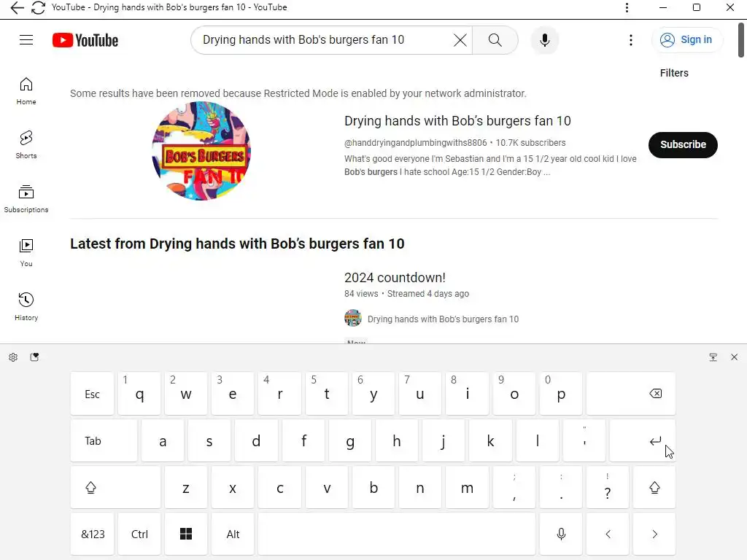The height and width of the screenshot is (560, 747).
Task: Go to the YouTube logo homepage
Action: pos(85,40)
